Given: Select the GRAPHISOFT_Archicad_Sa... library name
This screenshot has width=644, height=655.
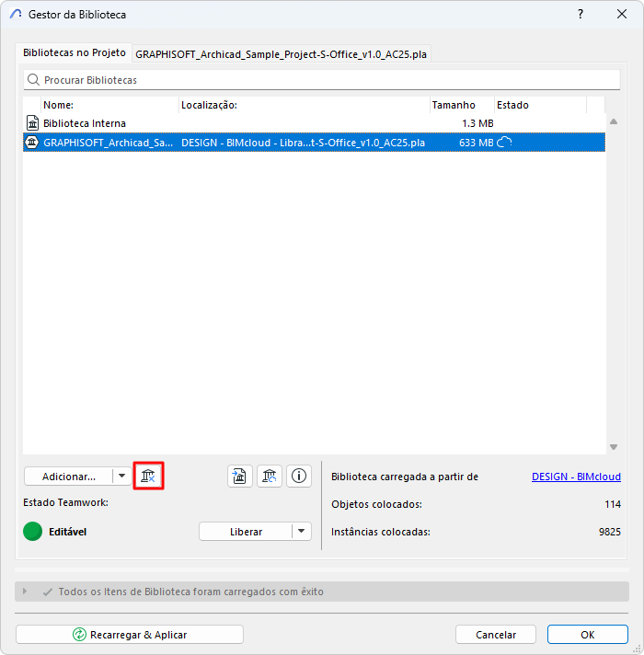Looking at the screenshot, I should point(109,143).
